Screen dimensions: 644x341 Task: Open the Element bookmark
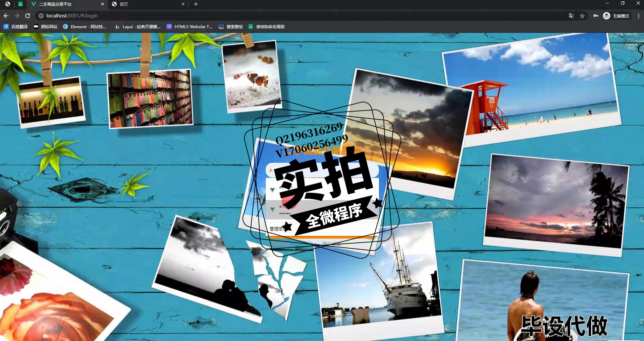click(85, 26)
